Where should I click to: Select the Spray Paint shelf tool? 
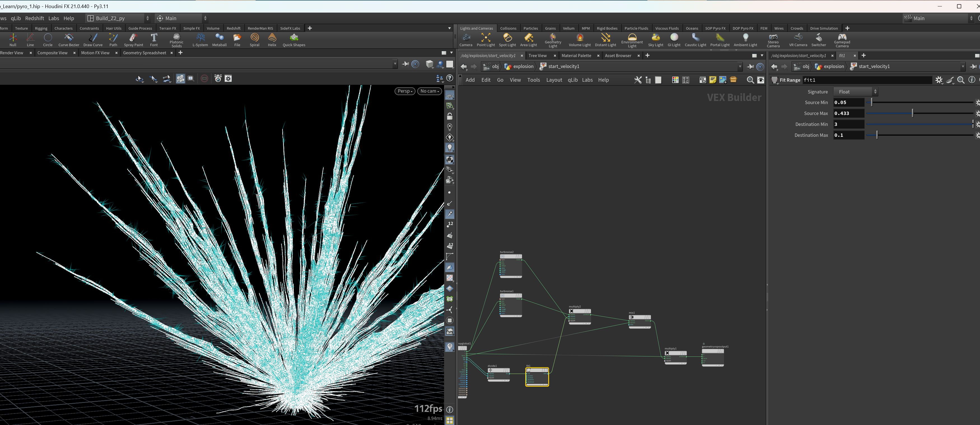[133, 39]
